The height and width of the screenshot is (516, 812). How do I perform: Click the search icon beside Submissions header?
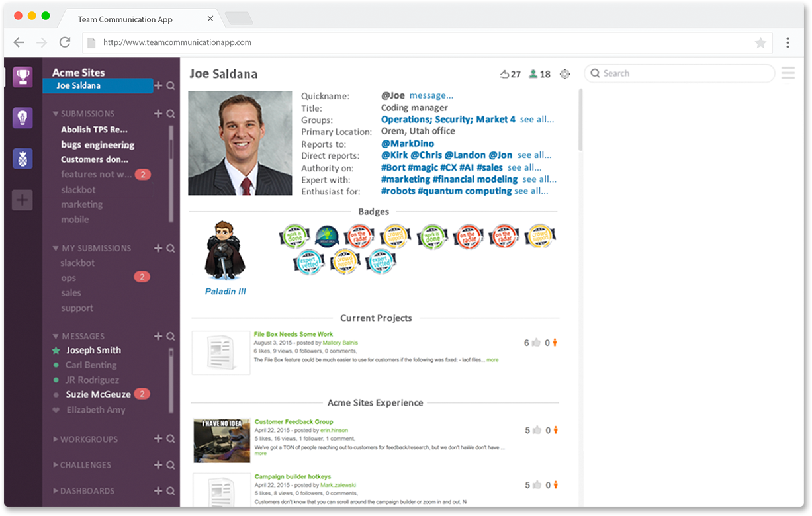coord(171,114)
